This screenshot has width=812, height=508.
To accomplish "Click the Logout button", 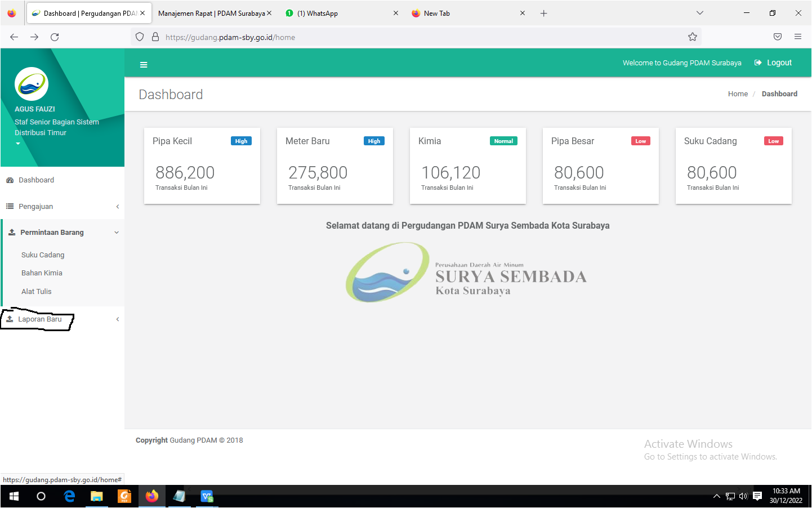I will (x=773, y=63).
